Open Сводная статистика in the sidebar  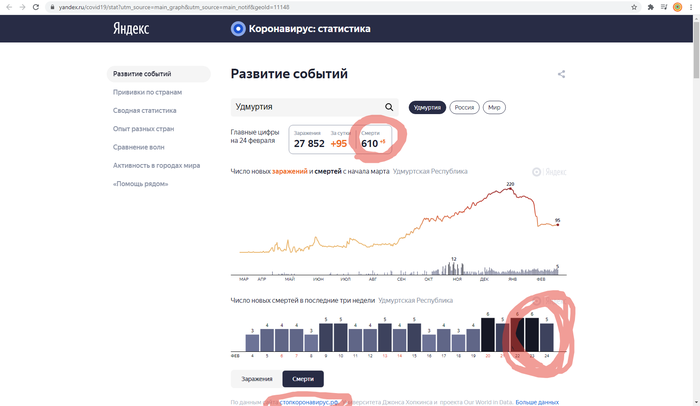(145, 111)
